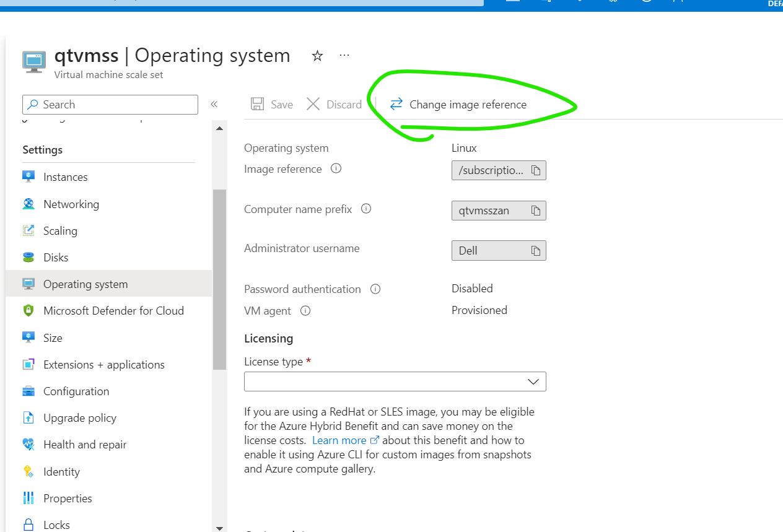Click info icon next to VM agent
The width and height of the screenshot is (783, 532).
click(x=305, y=311)
